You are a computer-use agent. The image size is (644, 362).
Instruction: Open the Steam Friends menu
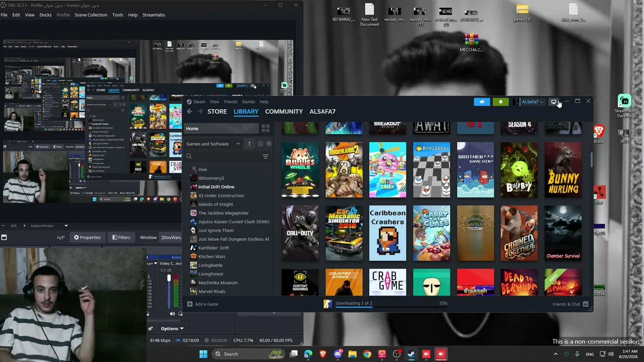(230, 102)
